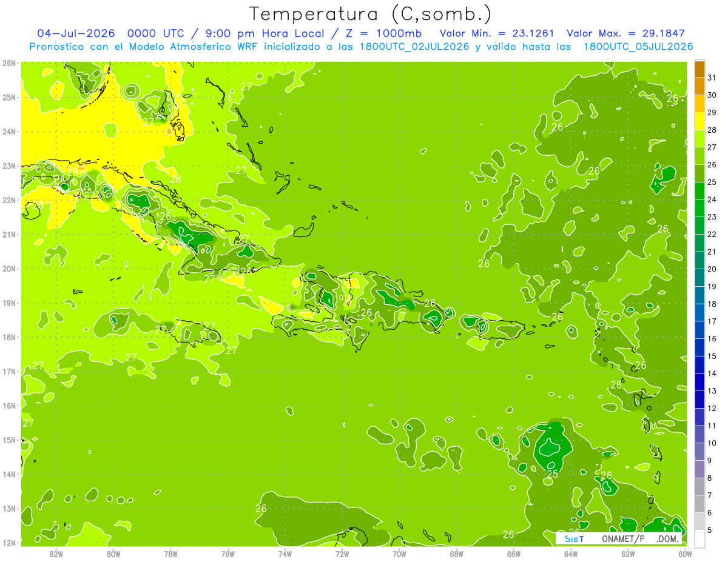Viewport: 728px width, 562px height.
Task: Click the 'SisT' label in the logo box
Action: pyautogui.click(x=574, y=538)
